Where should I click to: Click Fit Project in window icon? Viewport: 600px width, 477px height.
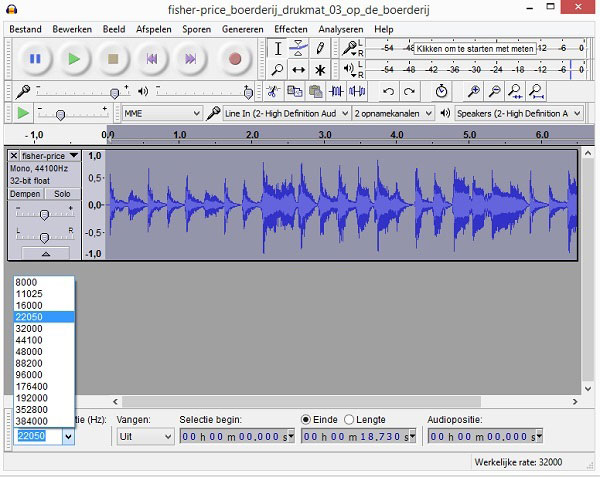pos(536,91)
